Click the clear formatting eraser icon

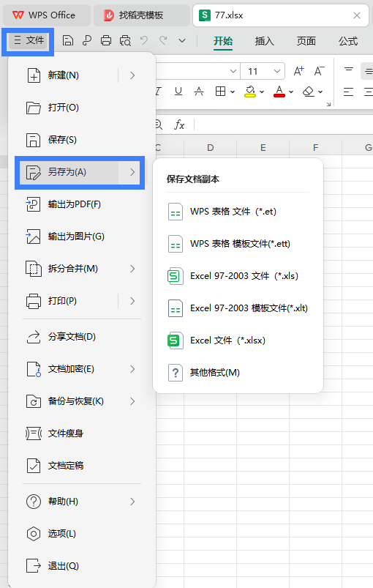(x=309, y=92)
